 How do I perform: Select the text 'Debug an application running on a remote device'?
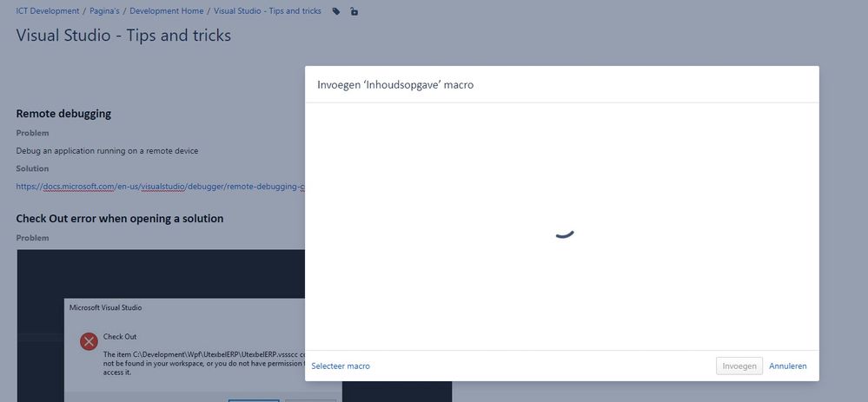[107, 151]
